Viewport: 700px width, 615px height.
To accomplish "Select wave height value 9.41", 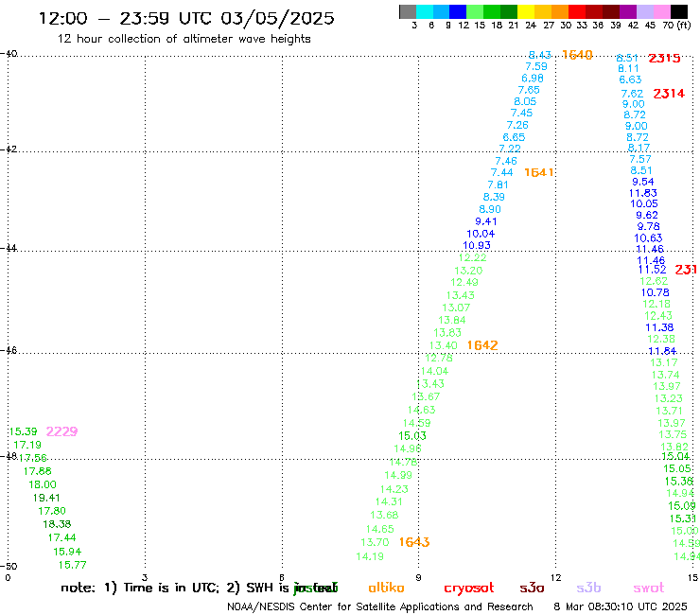I will point(485,221).
